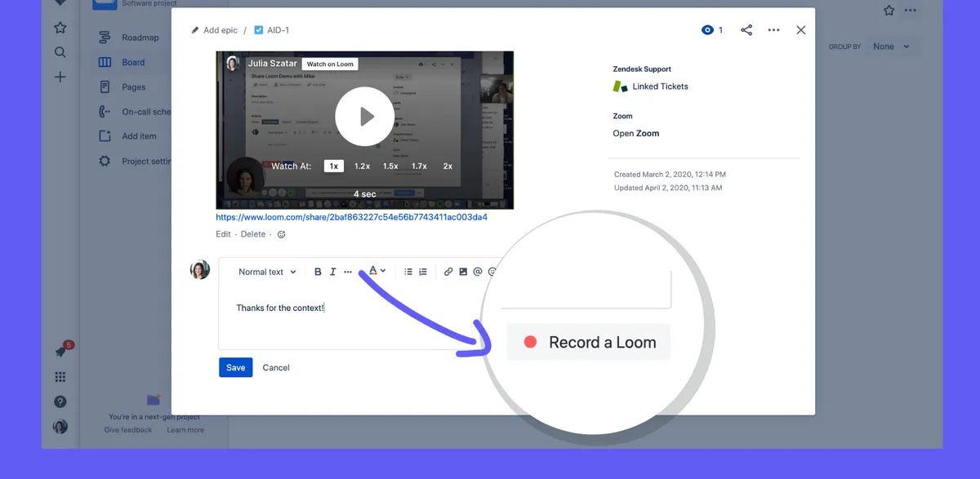This screenshot has width=980, height=479.
Task: Select 1.2x playback speed
Action: (362, 166)
